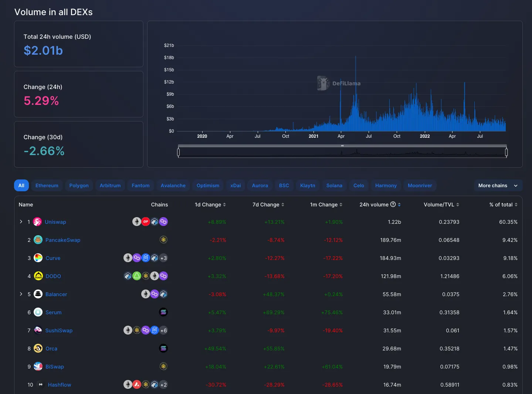The image size is (532, 394).
Task: Sort table by Volume/TVL column
Action: tap(441, 205)
